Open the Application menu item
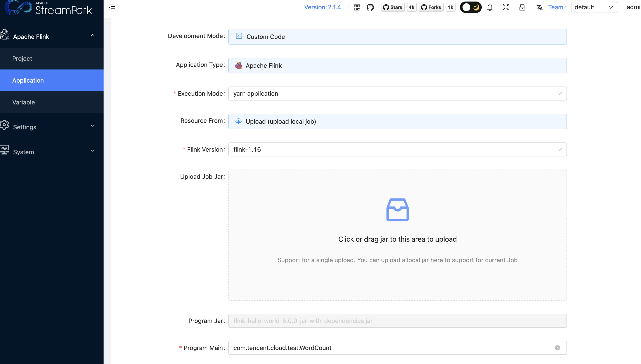Viewport: 641px width, 364px height. coord(52,80)
